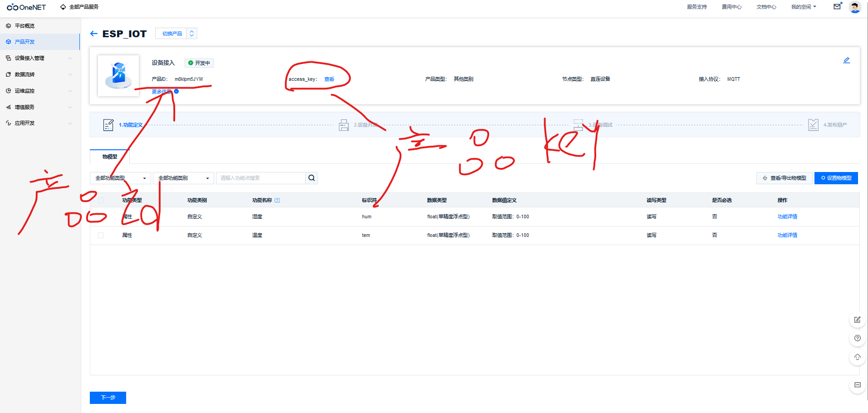Open 服务支持 in top bar
This screenshot has width=868, height=413.
point(697,7)
